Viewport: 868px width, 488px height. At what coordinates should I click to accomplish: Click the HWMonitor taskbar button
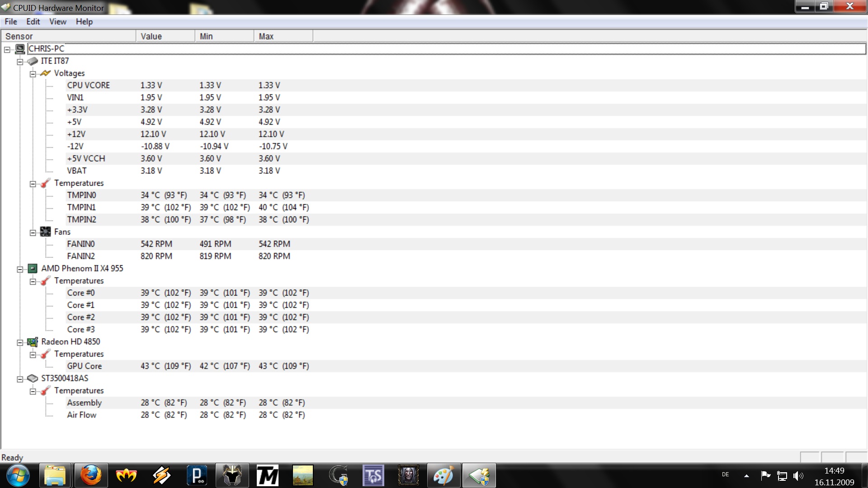click(479, 476)
